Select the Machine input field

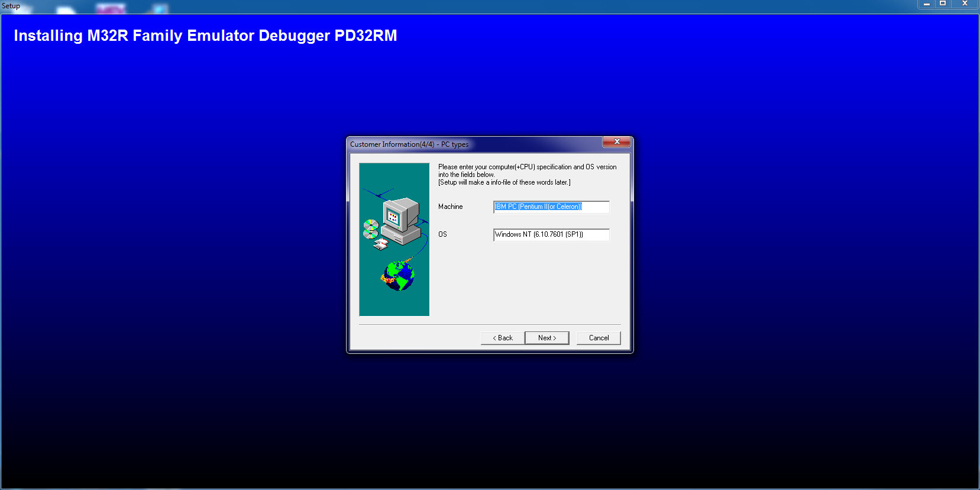point(551,207)
